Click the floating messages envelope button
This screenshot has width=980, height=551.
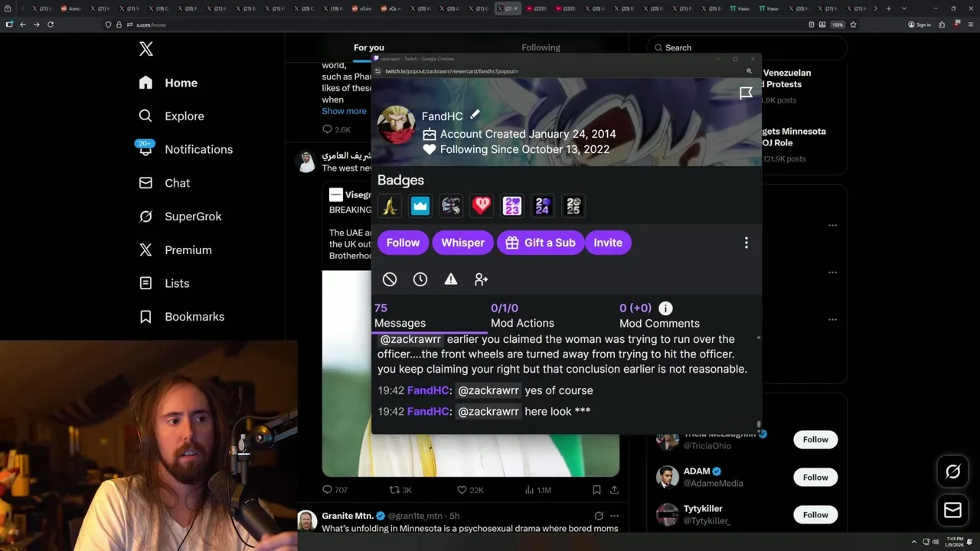pyautogui.click(x=952, y=510)
